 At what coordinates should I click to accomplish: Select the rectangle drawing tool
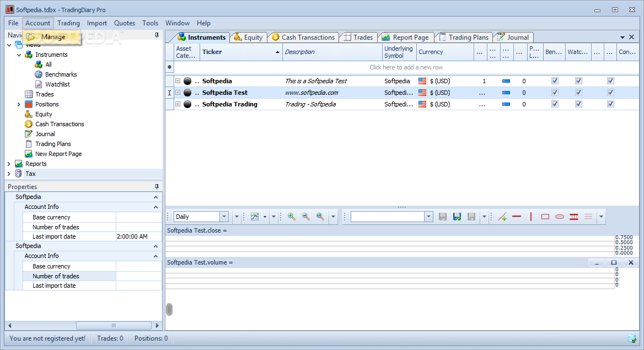(x=545, y=217)
